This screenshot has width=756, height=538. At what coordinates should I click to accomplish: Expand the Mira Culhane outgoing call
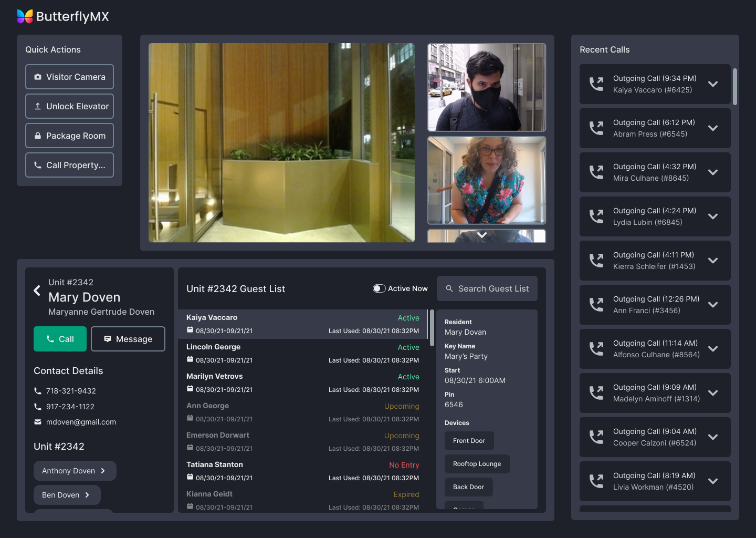tap(713, 172)
